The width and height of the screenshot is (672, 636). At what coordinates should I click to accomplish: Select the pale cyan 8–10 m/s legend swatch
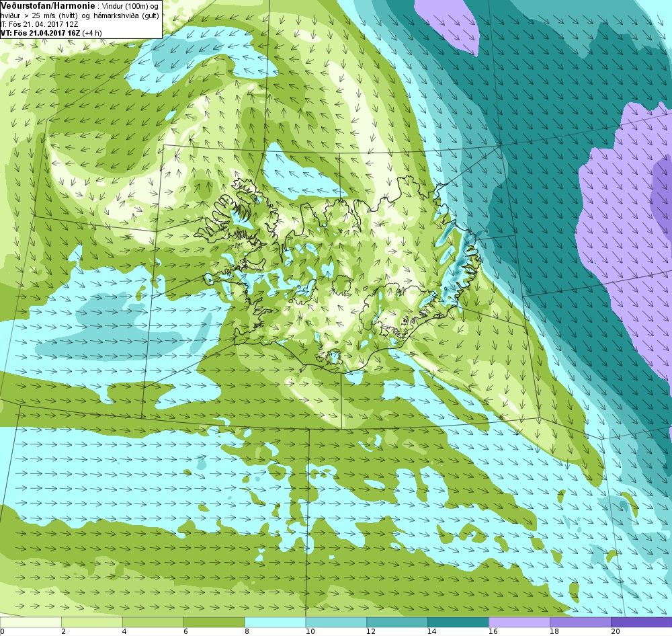pyautogui.click(x=275, y=622)
